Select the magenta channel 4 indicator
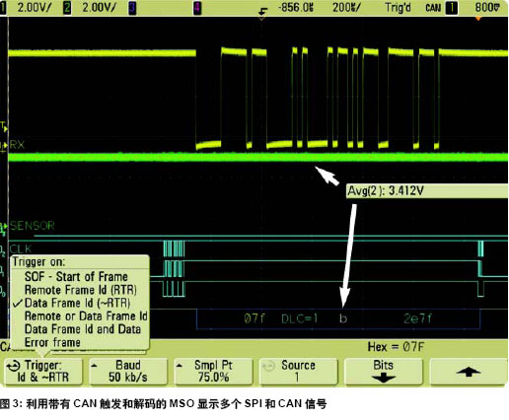This screenshot has height=420, width=509. pos(197,8)
